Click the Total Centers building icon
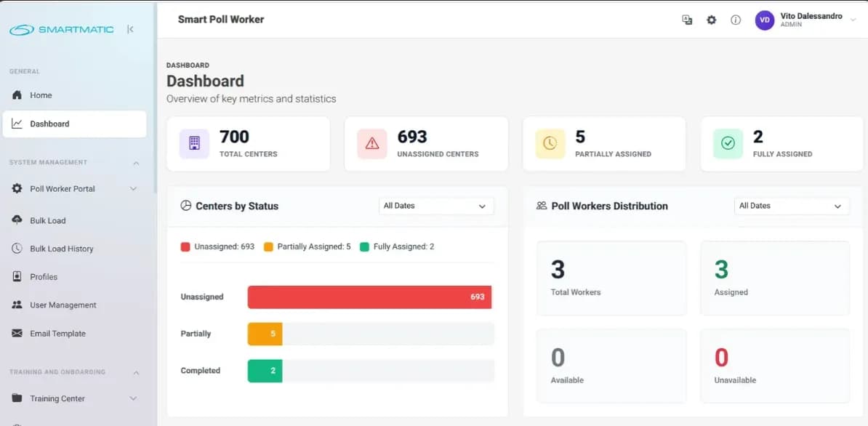This screenshot has height=426, width=868. tap(194, 143)
